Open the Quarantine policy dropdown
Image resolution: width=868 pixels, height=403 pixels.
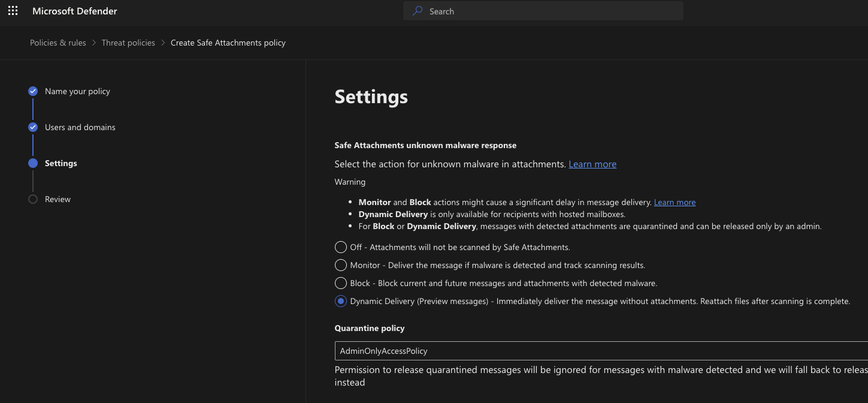pyautogui.click(x=601, y=351)
